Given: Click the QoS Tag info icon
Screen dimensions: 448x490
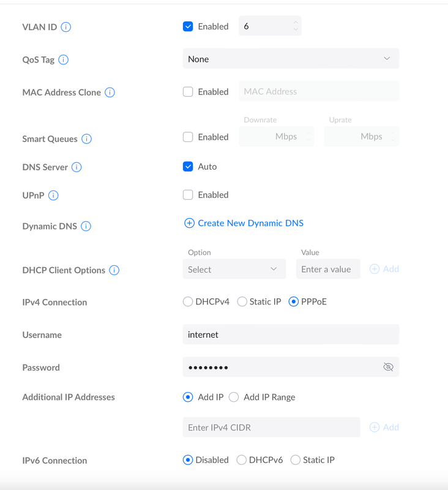Looking at the screenshot, I should 63,60.
